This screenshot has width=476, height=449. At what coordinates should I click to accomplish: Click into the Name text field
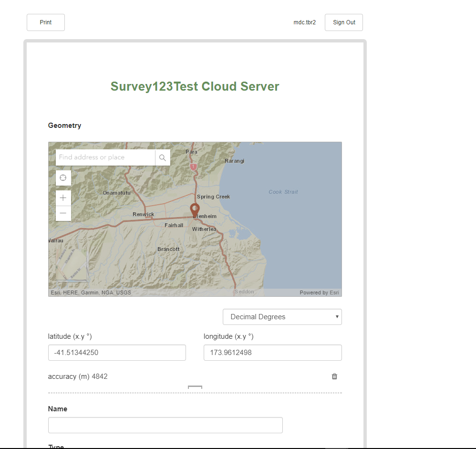tap(165, 425)
